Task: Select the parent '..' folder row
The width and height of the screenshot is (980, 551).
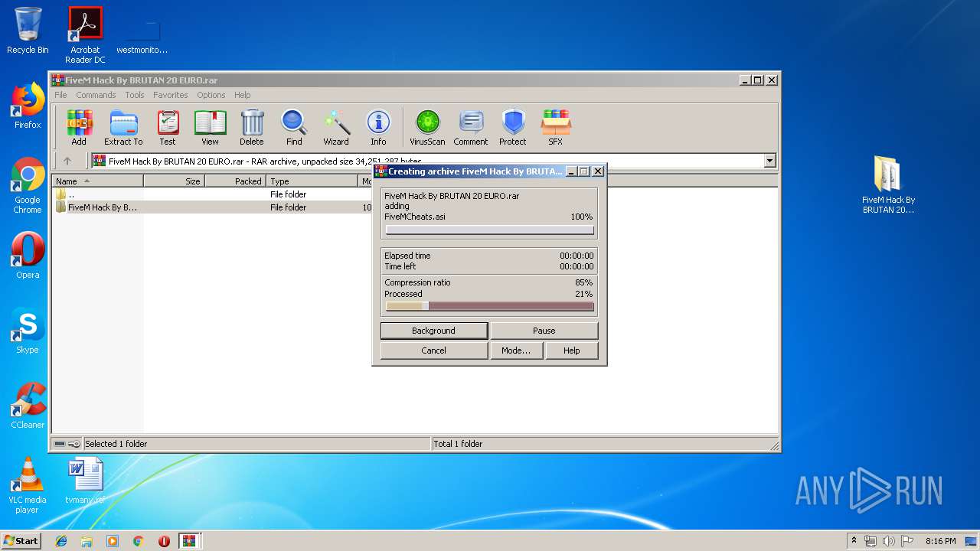Action: (212, 194)
